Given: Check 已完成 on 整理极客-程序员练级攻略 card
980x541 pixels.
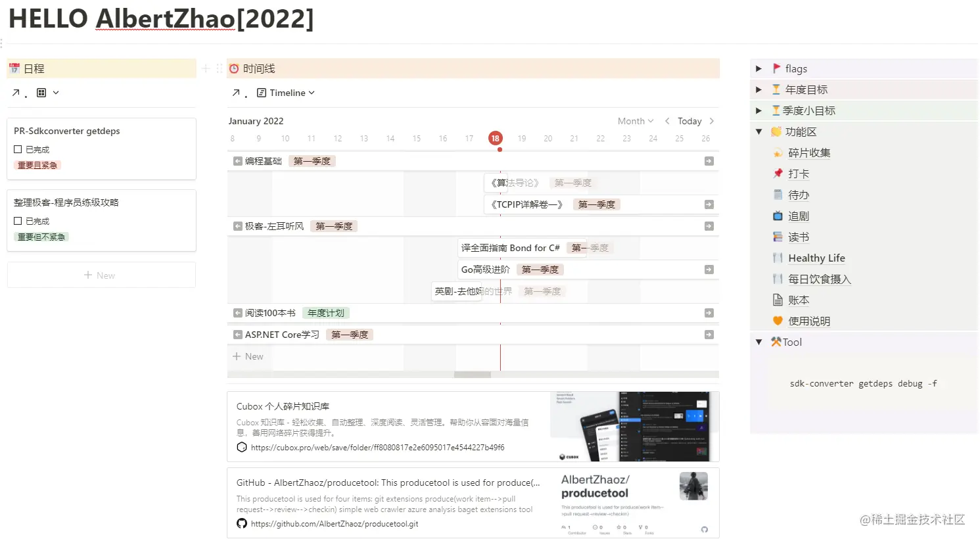Looking at the screenshot, I should 18,221.
